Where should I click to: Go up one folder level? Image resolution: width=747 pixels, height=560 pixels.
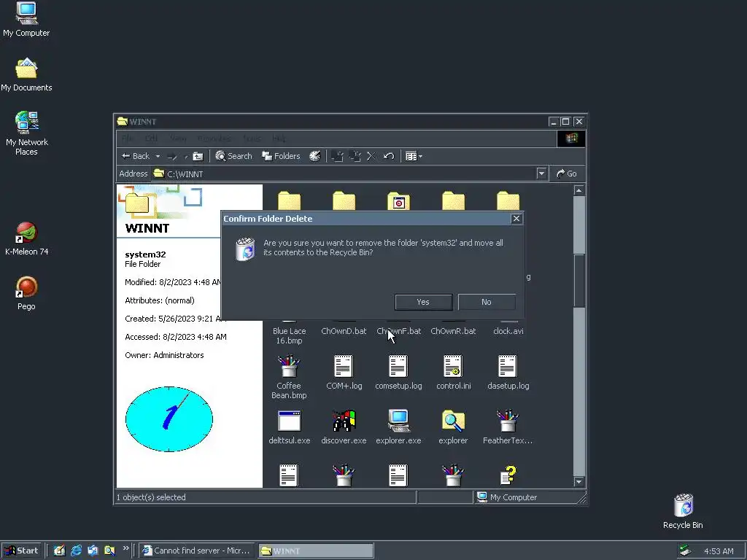pyautogui.click(x=198, y=156)
